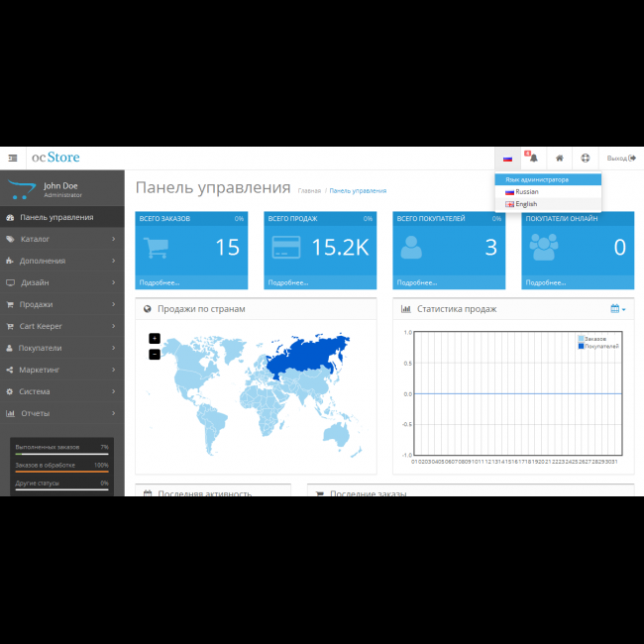Screen dimensions: 644x644
Task: Open the calendar range dropdown in Статистика продаж
Action: [x=618, y=309]
